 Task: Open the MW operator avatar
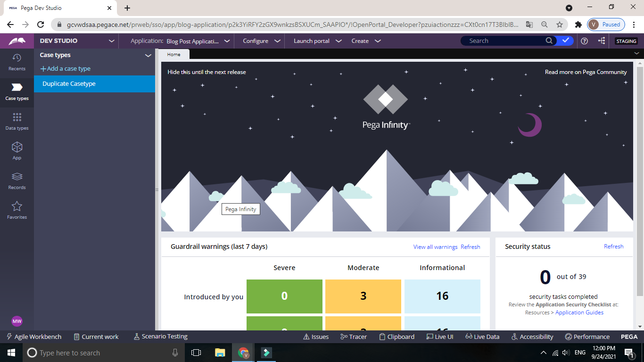[17, 321]
